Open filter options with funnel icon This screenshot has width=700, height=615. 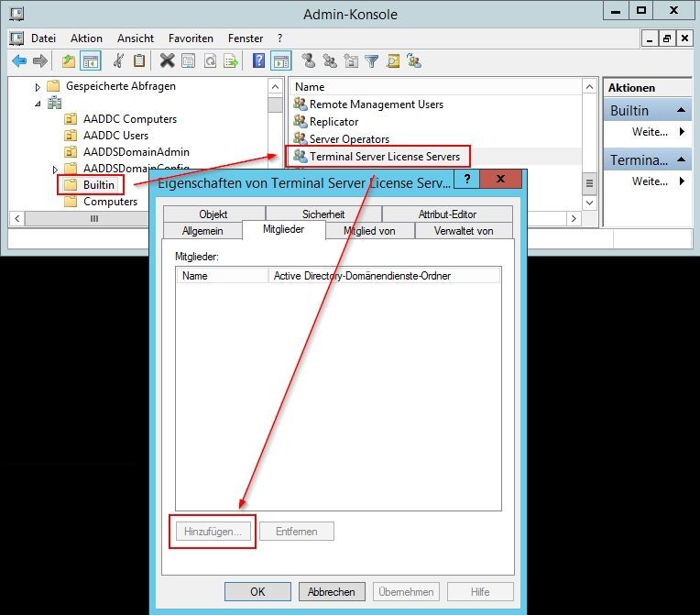point(371,60)
